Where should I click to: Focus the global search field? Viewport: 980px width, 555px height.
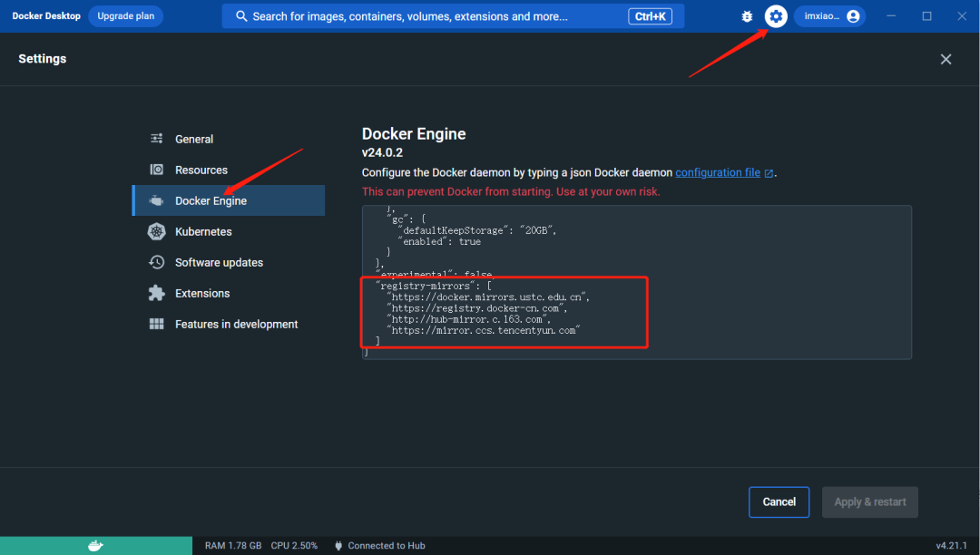453,16
